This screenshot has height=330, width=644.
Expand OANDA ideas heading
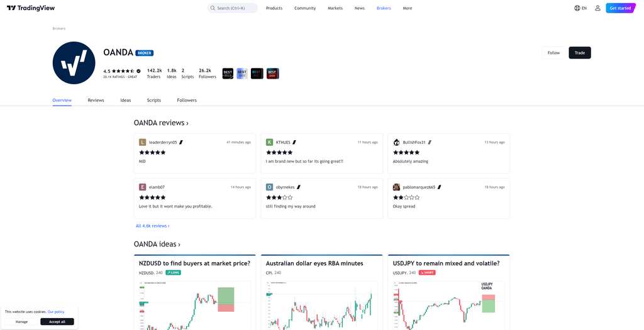tap(157, 245)
